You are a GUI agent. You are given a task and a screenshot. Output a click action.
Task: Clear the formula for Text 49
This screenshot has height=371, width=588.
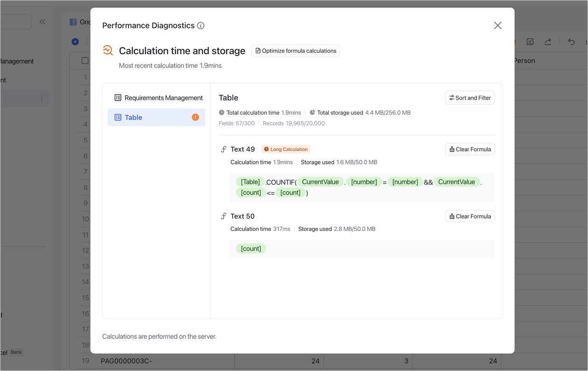469,149
